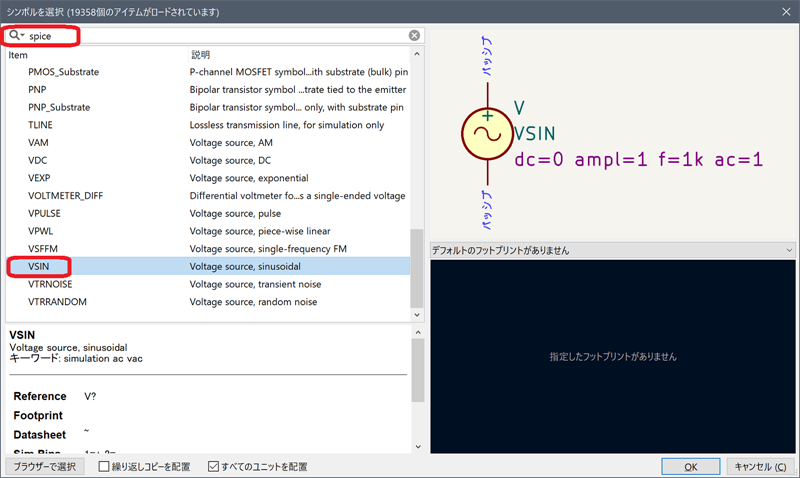Click symbol list scrollbar down arrow
The image size is (800, 478).
(417, 315)
